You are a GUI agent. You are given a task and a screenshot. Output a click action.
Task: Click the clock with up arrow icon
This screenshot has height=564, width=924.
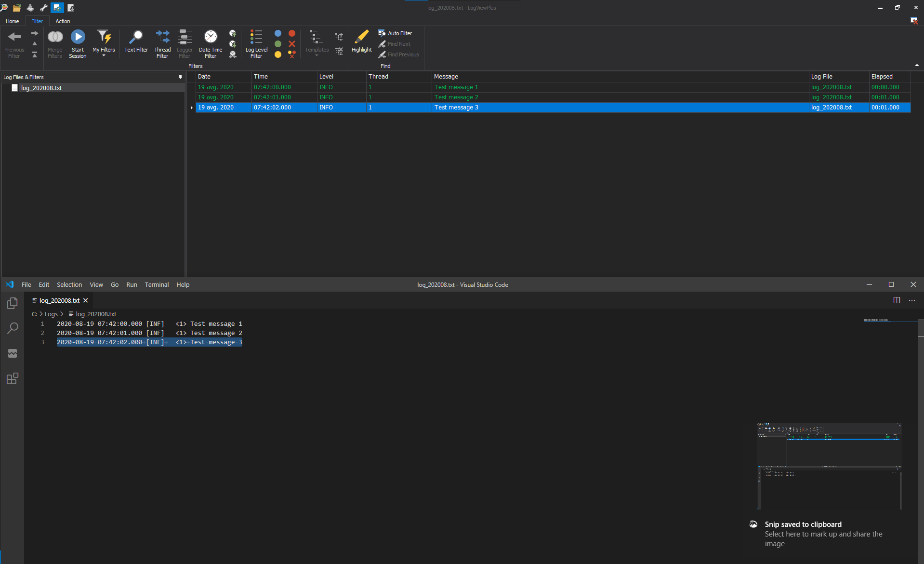[x=233, y=33]
